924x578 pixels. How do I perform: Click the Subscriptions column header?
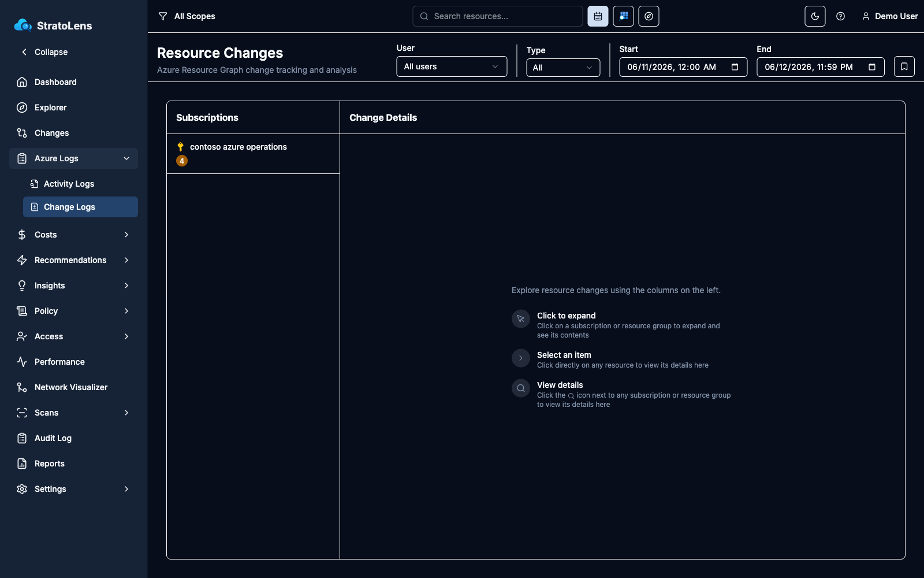[207, 117]
